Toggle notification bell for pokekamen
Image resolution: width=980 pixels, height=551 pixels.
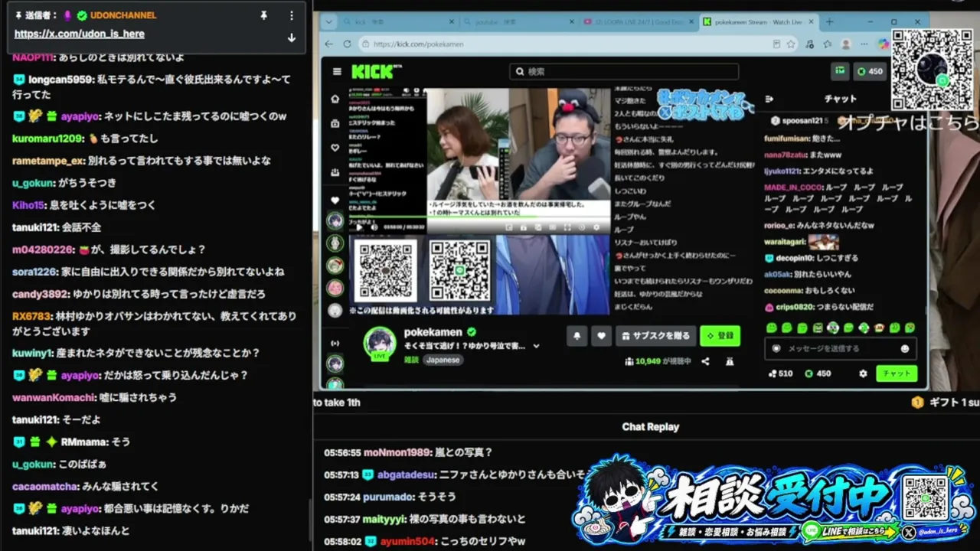coord(577,335)
